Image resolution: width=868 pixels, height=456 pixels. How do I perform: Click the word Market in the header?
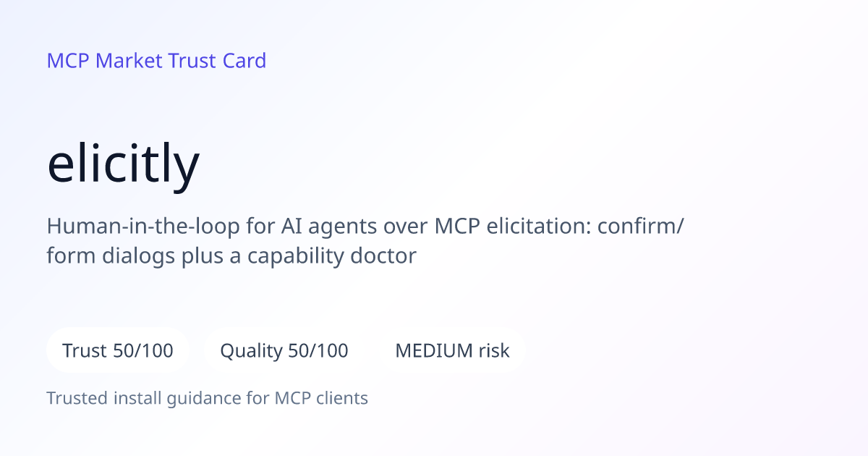[129, 61]
